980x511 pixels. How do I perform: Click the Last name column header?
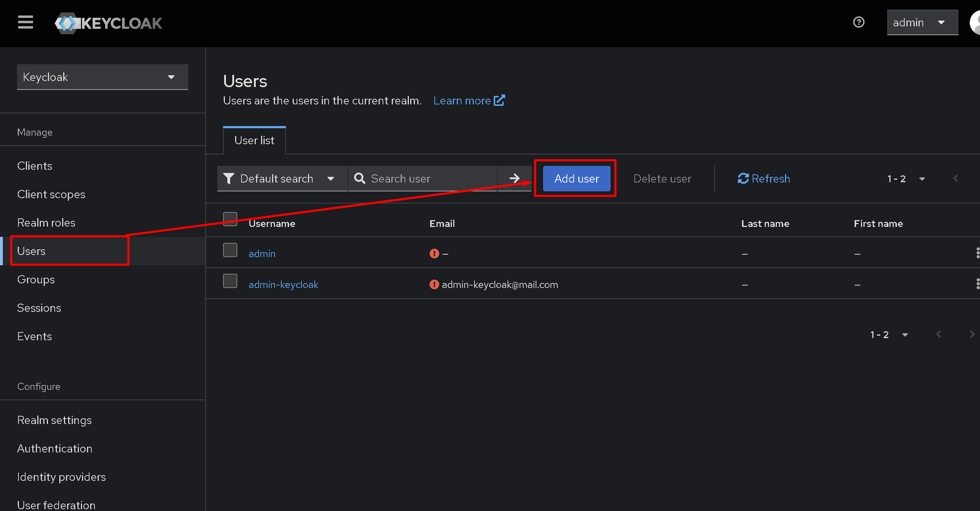pos(765,224)
